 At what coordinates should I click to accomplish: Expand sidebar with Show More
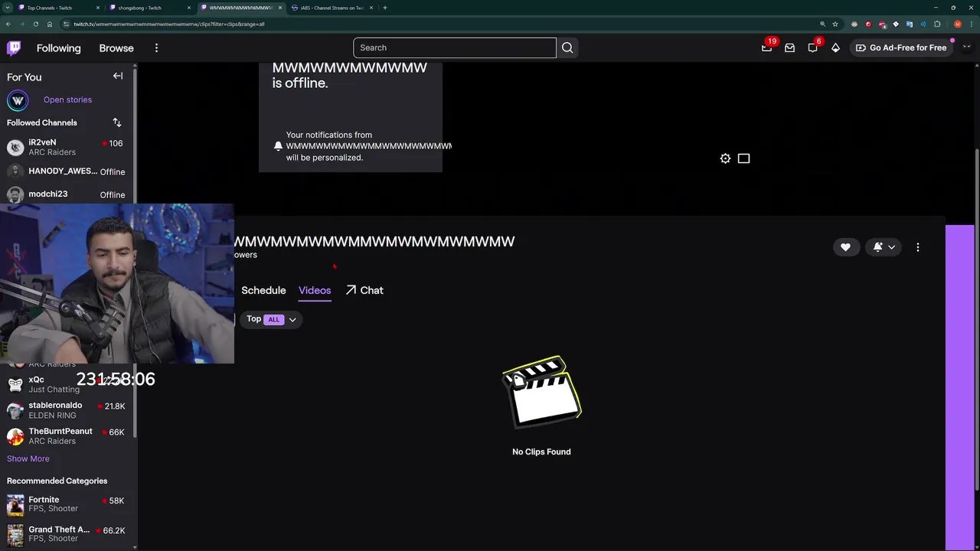[x=28, y=458]
